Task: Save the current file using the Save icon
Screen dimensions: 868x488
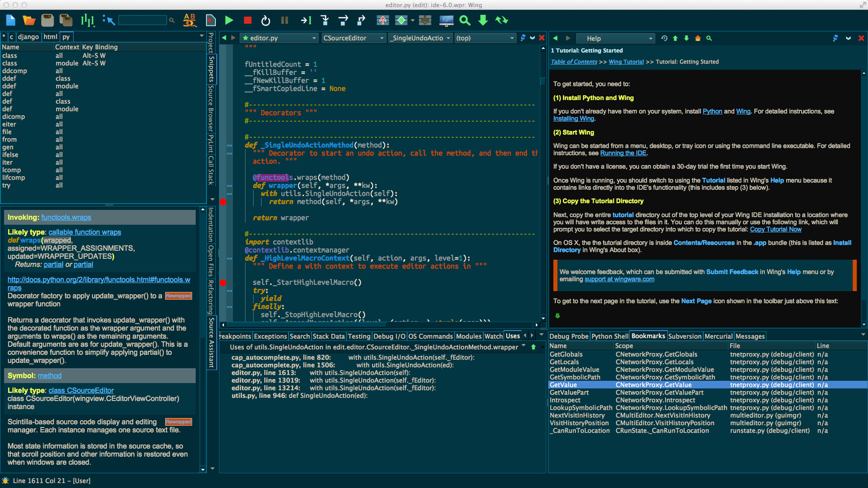Action: pos(47,20)
